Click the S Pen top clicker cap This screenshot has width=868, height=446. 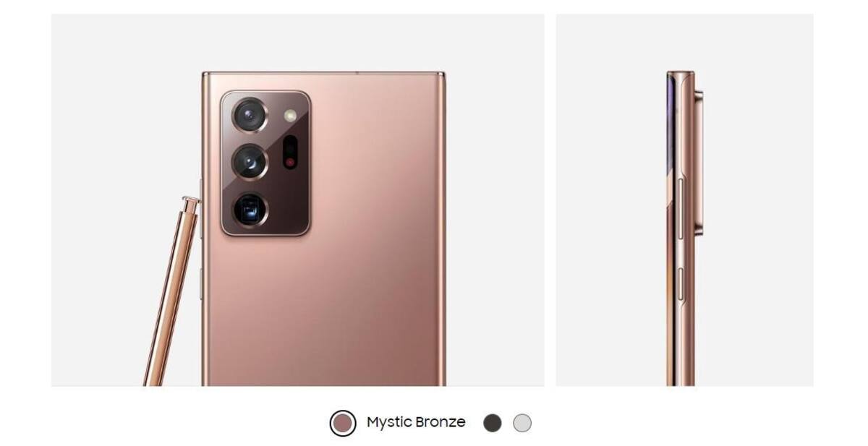[x=191, y=205]
